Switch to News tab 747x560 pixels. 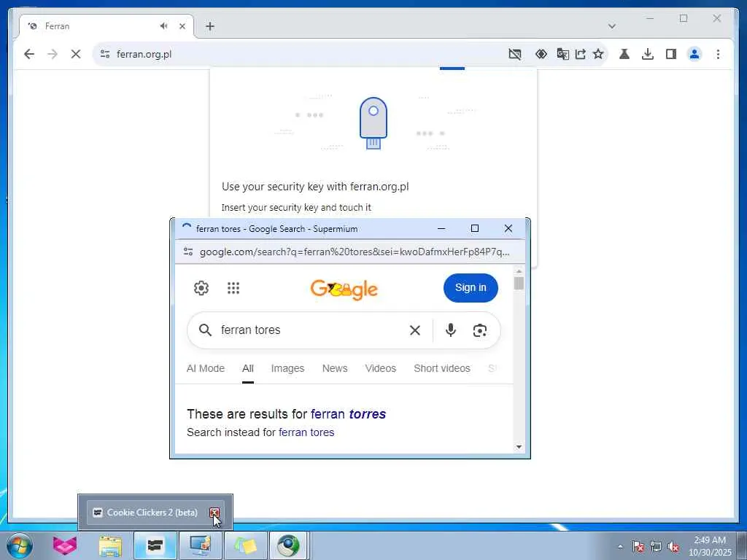335,368
